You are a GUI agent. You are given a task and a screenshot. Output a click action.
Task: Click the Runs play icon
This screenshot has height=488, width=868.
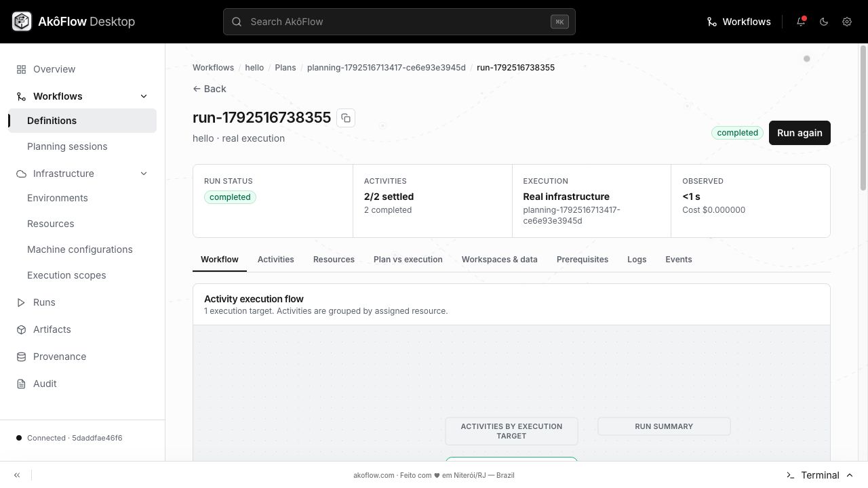tap(21, 302)
